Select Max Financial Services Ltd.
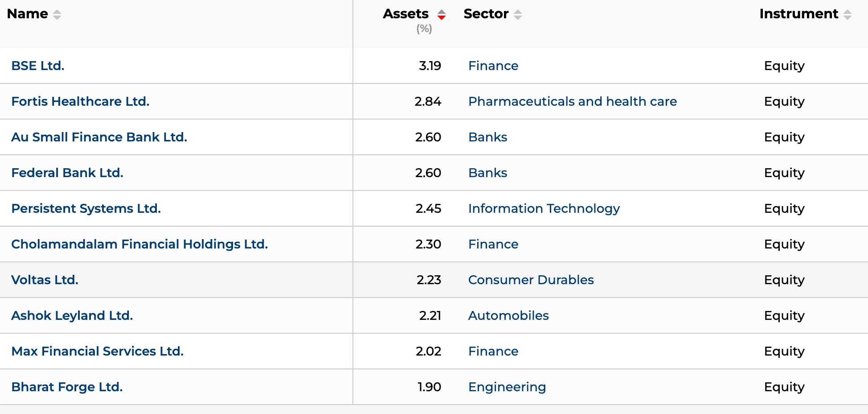The image size is (868, 414). 98,351
